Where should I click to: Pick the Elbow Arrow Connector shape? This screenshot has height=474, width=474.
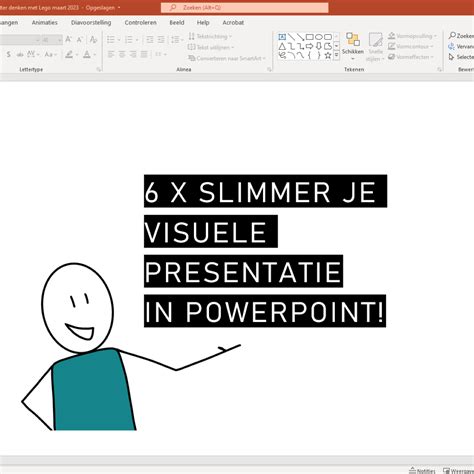tap(300, 46)
